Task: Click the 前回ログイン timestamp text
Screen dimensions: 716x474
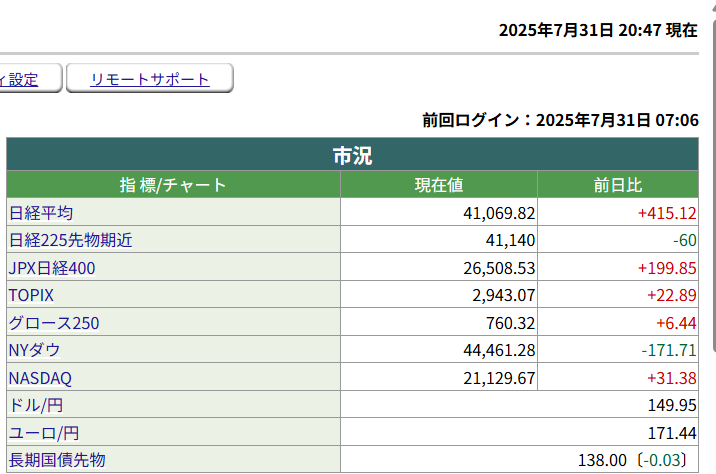Action: [560, 120]
